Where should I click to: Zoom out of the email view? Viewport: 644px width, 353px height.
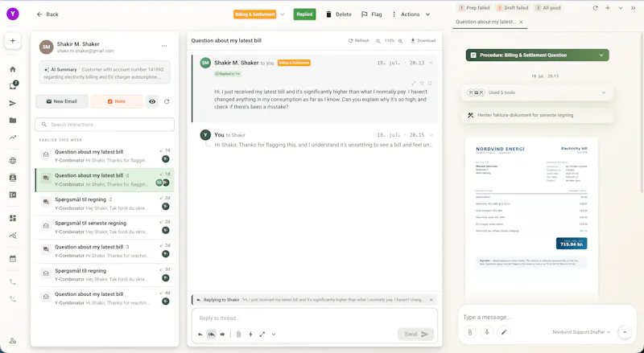point(378,41)
